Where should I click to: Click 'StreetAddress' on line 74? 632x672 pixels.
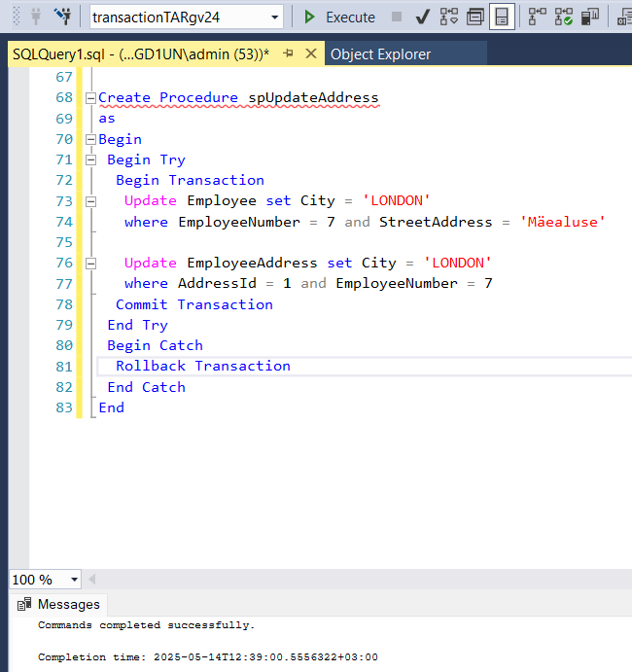tap(436, 222)
